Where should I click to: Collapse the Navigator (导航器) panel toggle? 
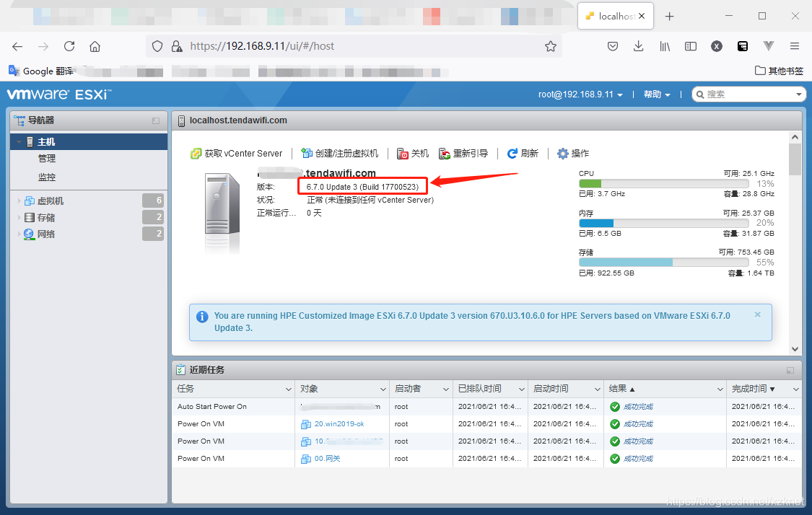point(156,120)
